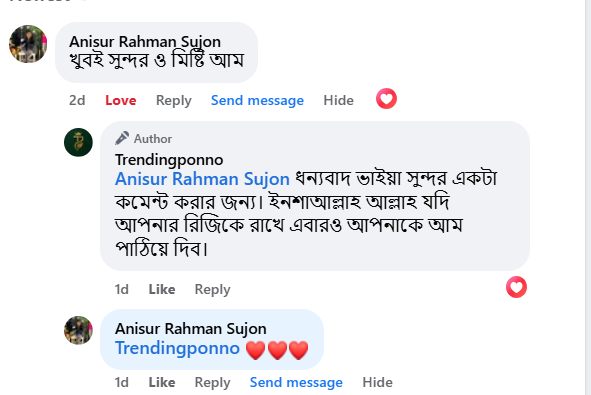Hide the first comment by Anisur
This screenshot has height=395, width=591.
point(338,100)
